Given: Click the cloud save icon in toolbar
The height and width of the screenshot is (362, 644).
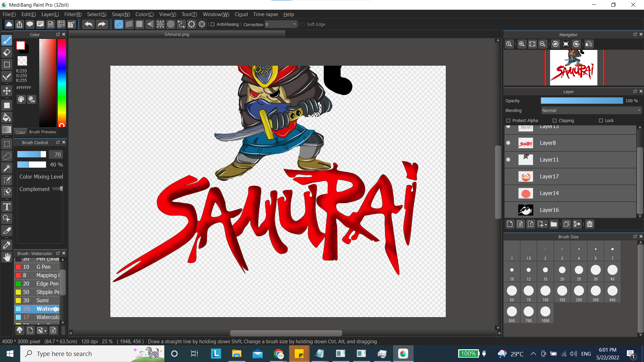Looking at the screenshot, I should coord(9,24).
